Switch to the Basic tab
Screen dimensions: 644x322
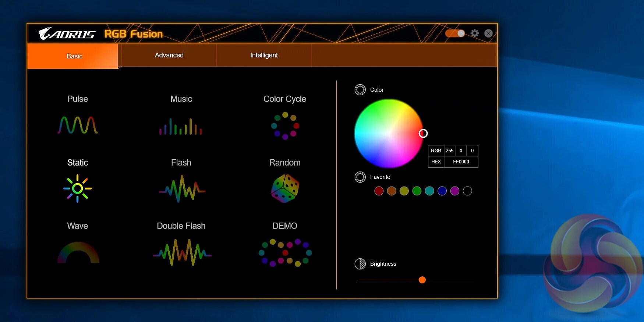click(72, 56)
